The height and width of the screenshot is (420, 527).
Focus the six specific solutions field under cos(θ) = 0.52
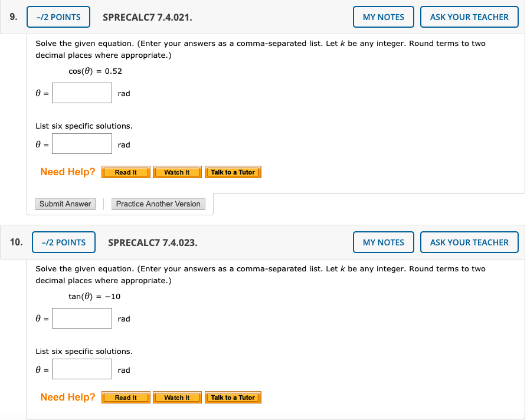(x=82, y=144)
